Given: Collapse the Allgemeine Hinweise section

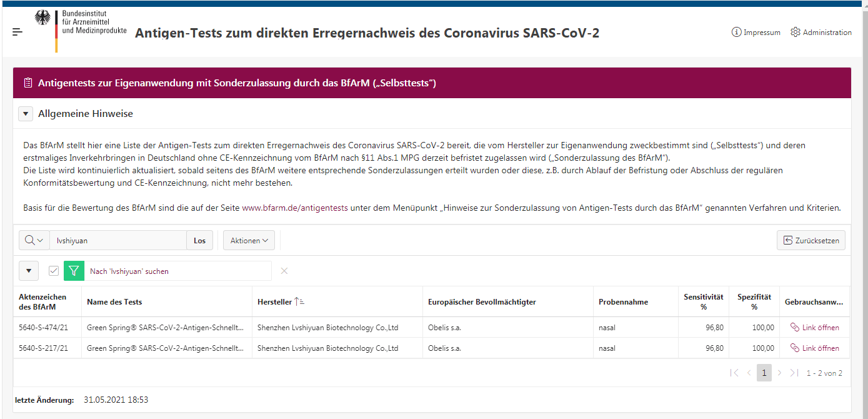Looking at the screenshot, I should click(x=26, y=114).
